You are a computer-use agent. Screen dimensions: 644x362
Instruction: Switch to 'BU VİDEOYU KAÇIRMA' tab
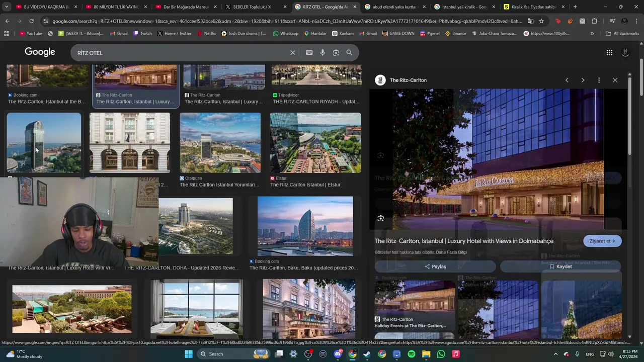(x=46, y=7)
